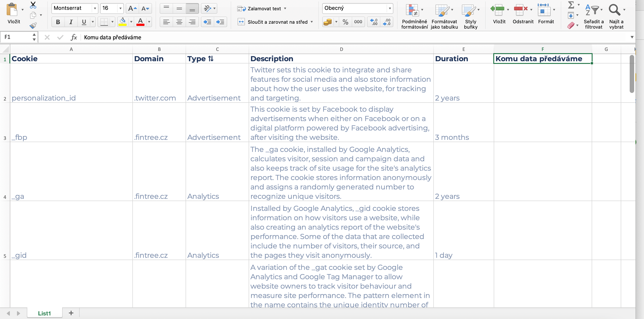Open the fill color dropdown arrow
The height and width of the screenshot is (319, 644).
131,22
